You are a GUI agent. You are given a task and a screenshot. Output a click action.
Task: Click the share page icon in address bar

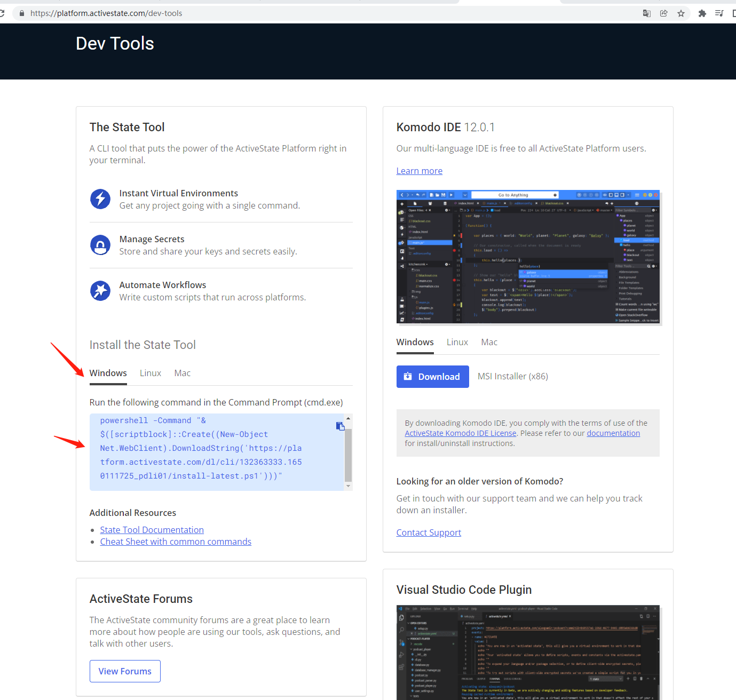tap(663, 13)
